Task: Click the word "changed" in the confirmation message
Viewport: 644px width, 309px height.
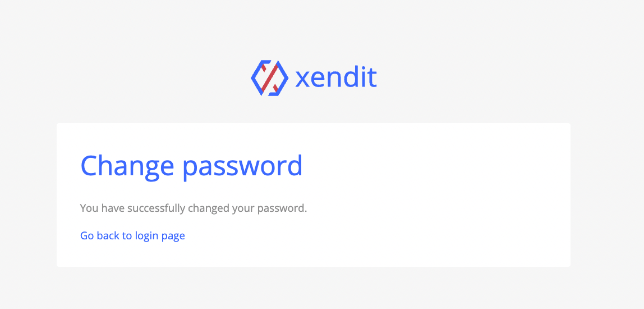Action: pyautogui.click(x=208, y=208)
